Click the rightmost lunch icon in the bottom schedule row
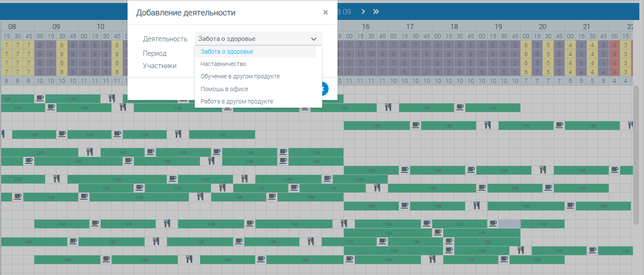Screen dimensions: 644x275 pos(432,259)
